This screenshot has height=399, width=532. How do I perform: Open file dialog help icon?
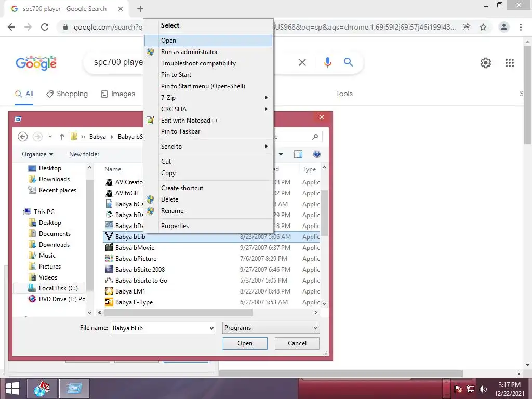tap(316, 154)
